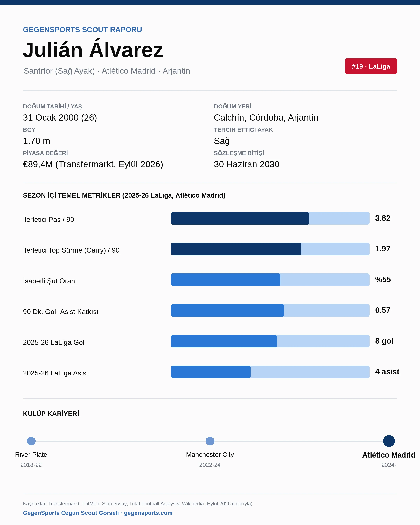This screenshot has width=420, height=525.
Task: Click the bold "Atlético Madrid" timeline label
Action: [x=389, y=455]
